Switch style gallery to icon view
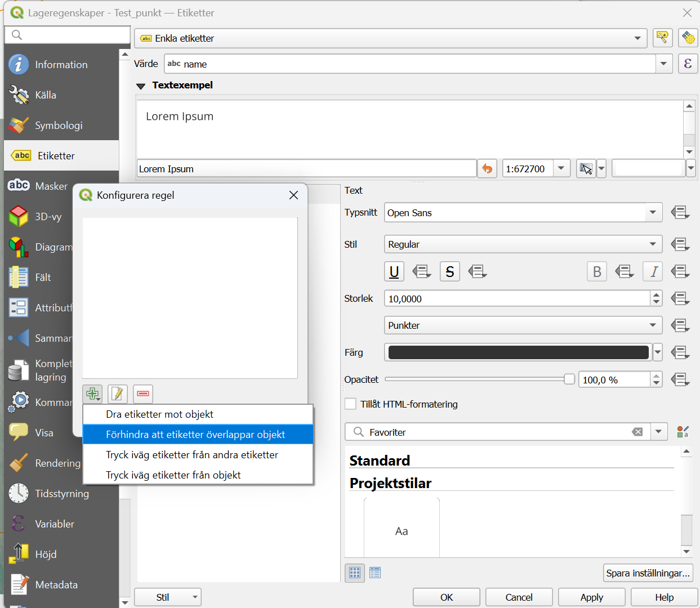This screenshot has width=700, height=608. [x=355, y=573]
